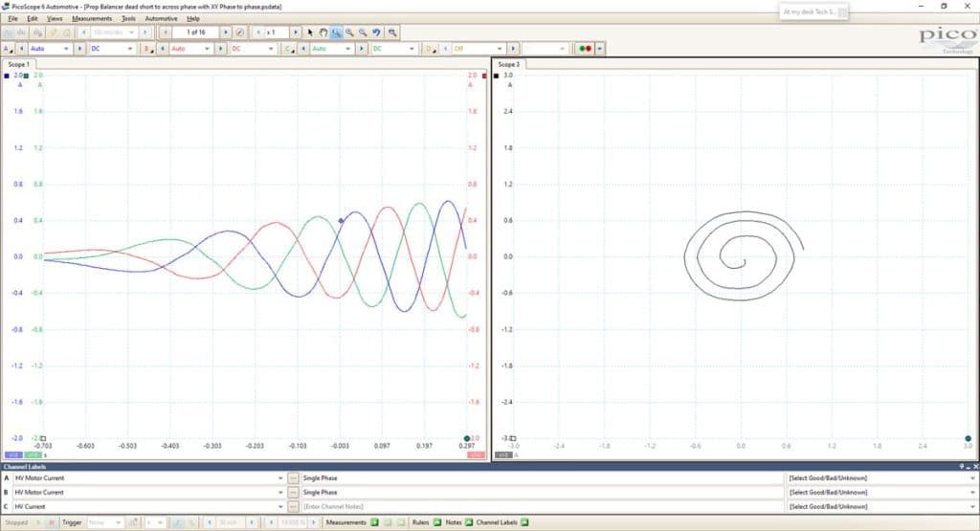This screenshot has height=531, width=980.
Task: Go to previous waveform buffer
Action: (x=166, y=33)
